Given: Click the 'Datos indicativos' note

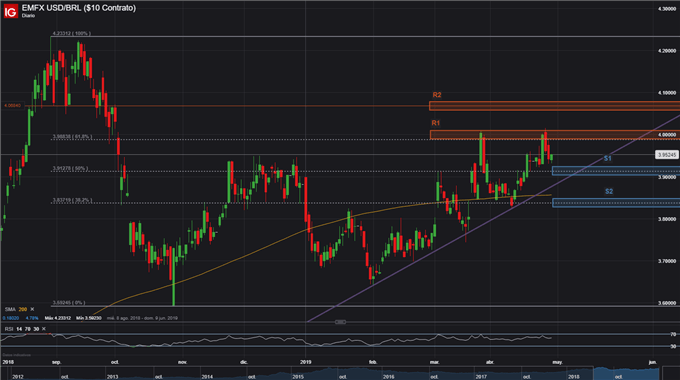Looking at the screenshot, I should [x=16, y=355].
